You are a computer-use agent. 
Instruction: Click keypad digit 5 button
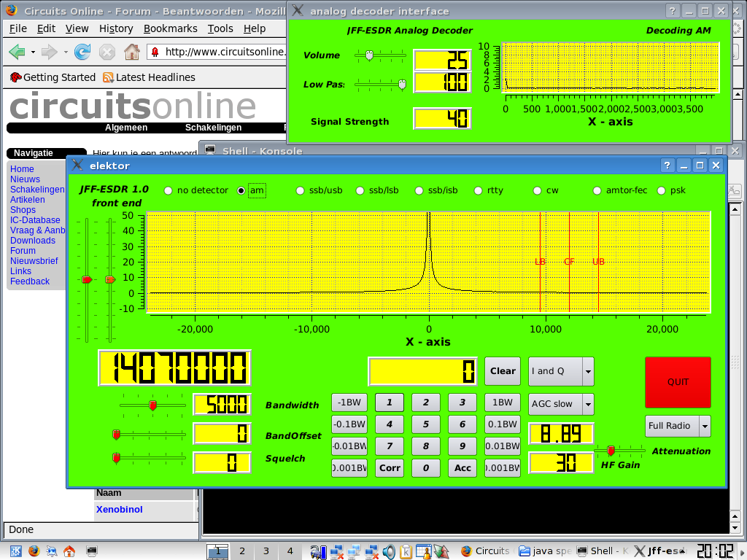[x=425, y=424]
